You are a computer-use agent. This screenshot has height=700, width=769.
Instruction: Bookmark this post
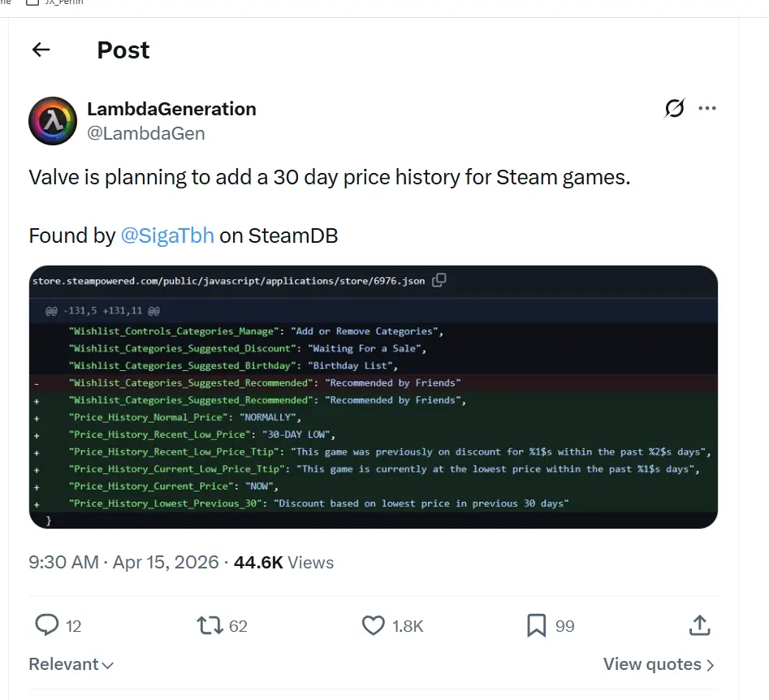click(x=536, y=625)
